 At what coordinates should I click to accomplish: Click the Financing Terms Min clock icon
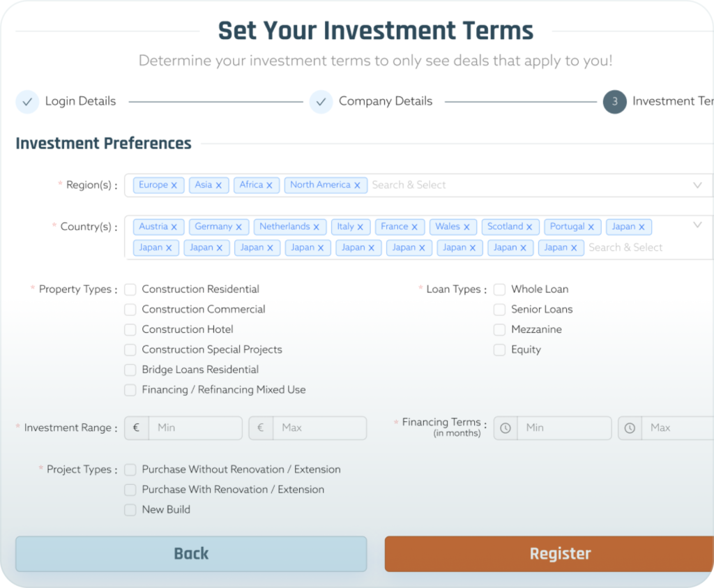pos(506,428)
